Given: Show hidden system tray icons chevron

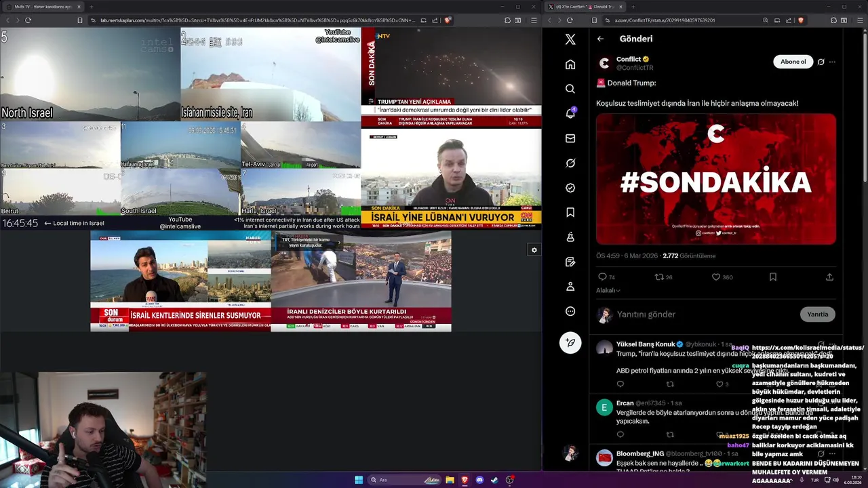Looking at the screenshot, I should click(x=791, y=480).
